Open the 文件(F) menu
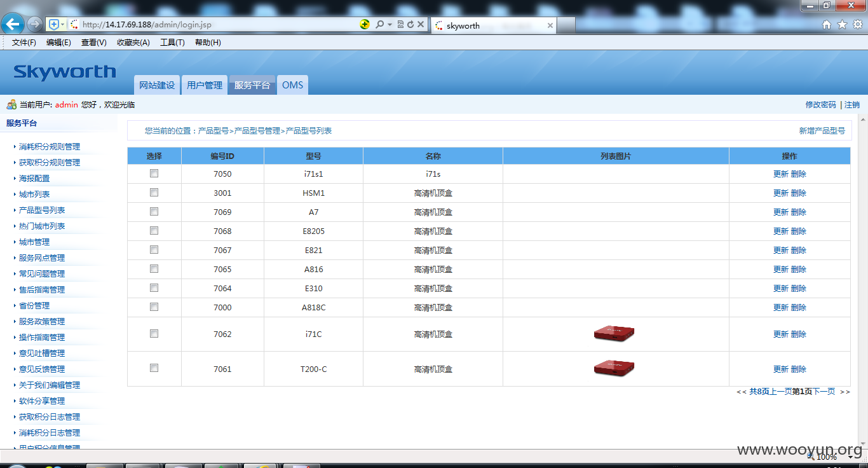 (x=24, y=43)
